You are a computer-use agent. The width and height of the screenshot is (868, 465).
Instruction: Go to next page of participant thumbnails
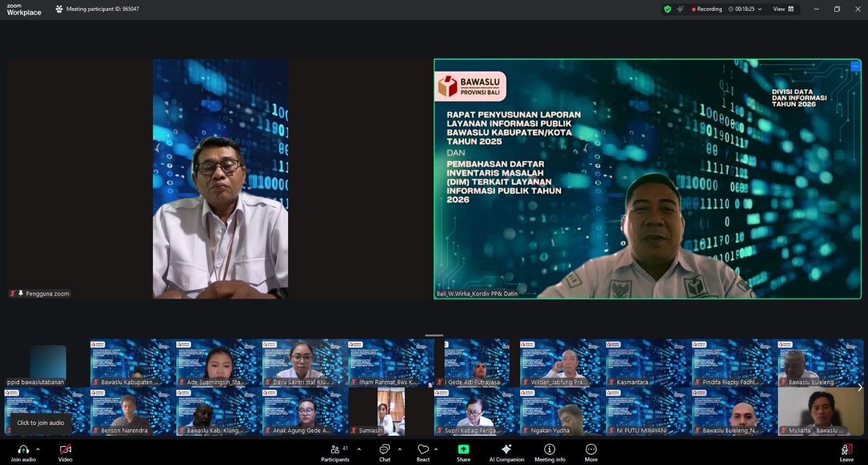[860, 387]
